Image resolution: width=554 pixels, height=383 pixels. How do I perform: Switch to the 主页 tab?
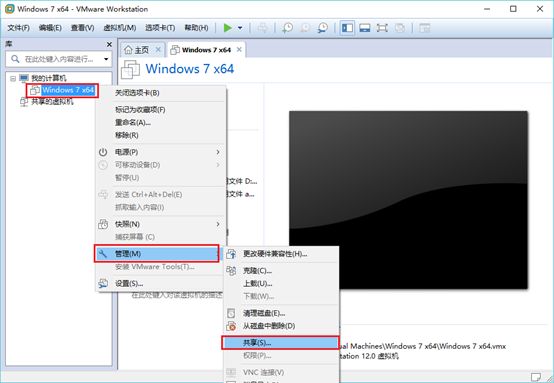pos(141,50)
